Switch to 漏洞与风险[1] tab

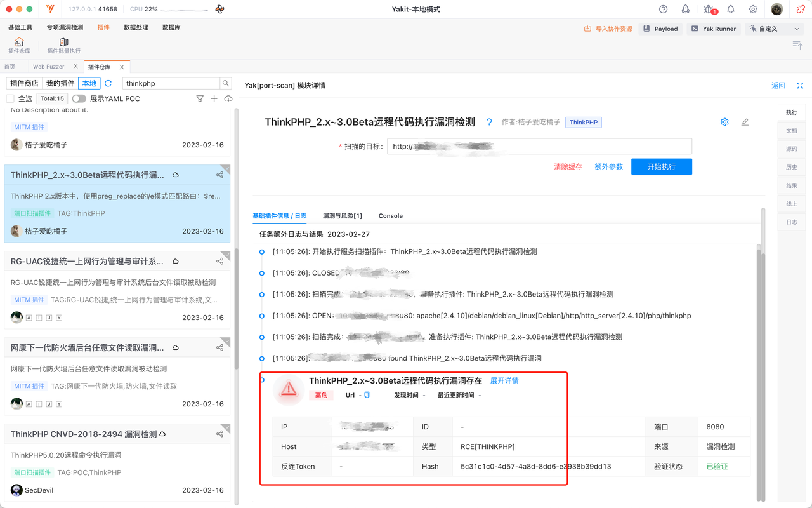[343, 216]
